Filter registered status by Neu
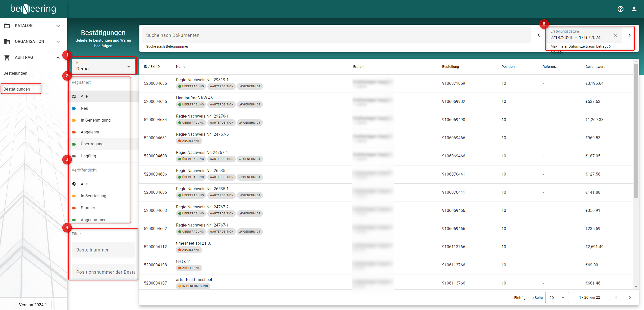The width and height of the screenshot is (644, 310). (x=84, y=108)
